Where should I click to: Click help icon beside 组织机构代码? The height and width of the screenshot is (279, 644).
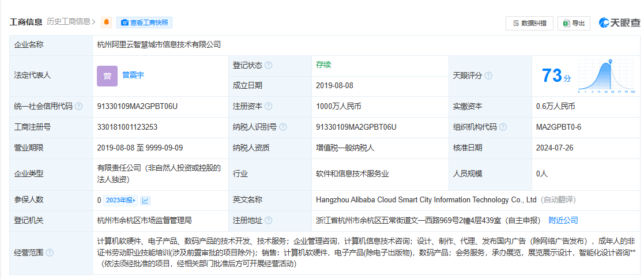(503, 127)
